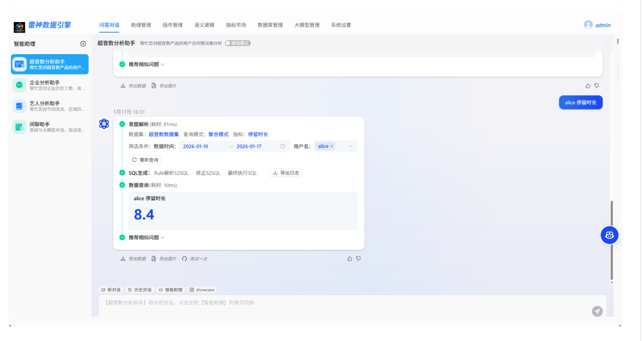Click the admin user avatar icon
The width and height of the screenshot is (644, 341).
click(x=588, y=24)
